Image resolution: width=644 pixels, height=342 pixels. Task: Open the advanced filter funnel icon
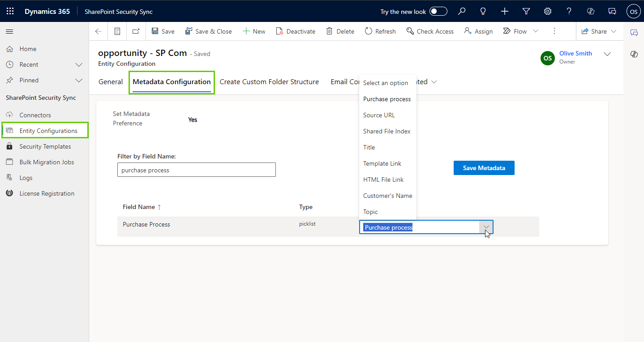pyautogui.click(x=526, y=11)
